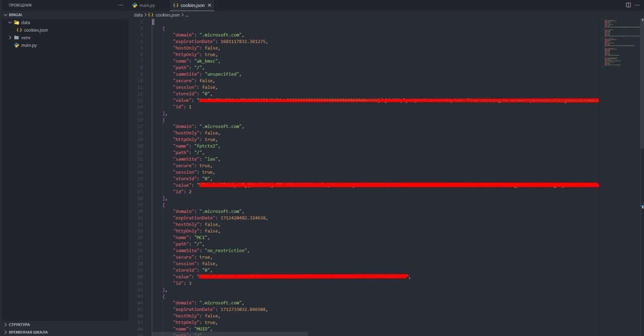Open main.py in the Explorer tree
Viewport: 644px width, 336px height.
tap(29, 45)
